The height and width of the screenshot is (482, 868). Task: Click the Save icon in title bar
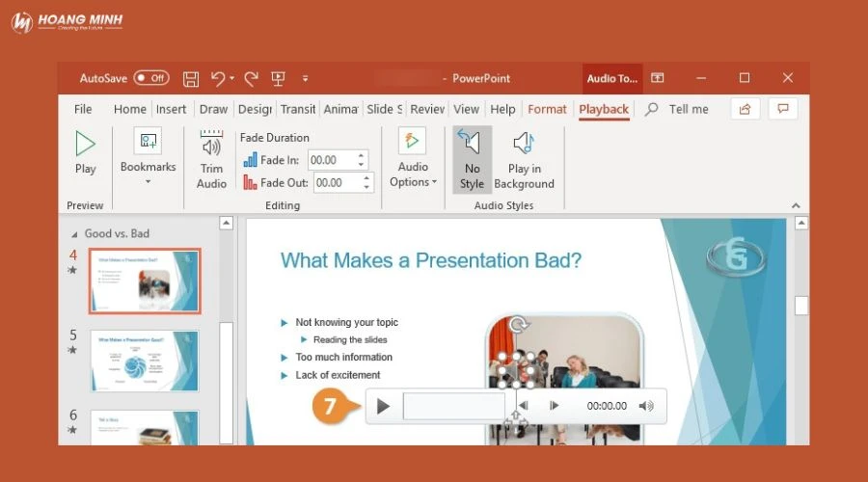pyautogui.click(x=191, y=78)
